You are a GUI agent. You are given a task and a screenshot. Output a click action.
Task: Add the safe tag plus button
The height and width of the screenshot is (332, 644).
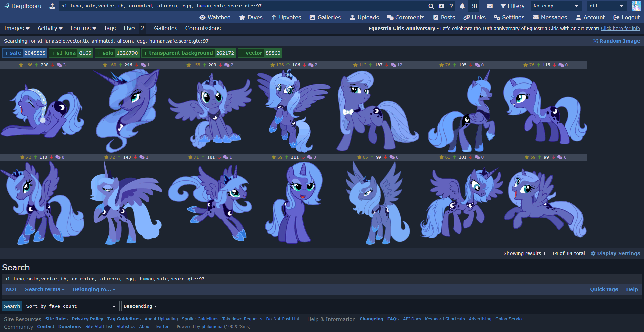6,53
